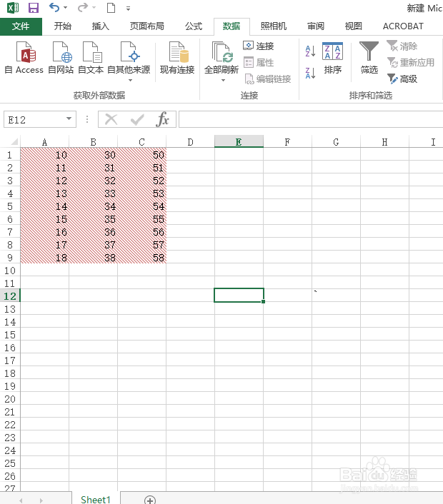Import data 自网站 from web
This screenshot has height=504, width=443.
pyautogui.click(x=61, y=58)
